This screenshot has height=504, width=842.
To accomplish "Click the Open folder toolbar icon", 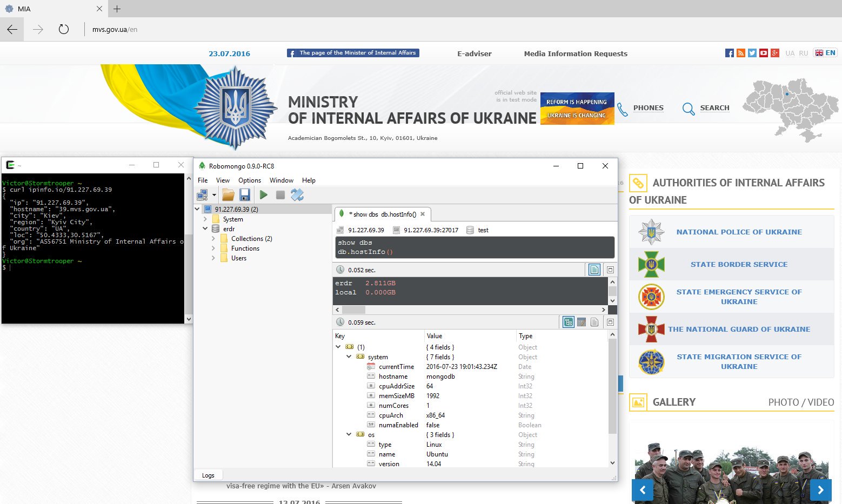I will [x=228, y=195].
